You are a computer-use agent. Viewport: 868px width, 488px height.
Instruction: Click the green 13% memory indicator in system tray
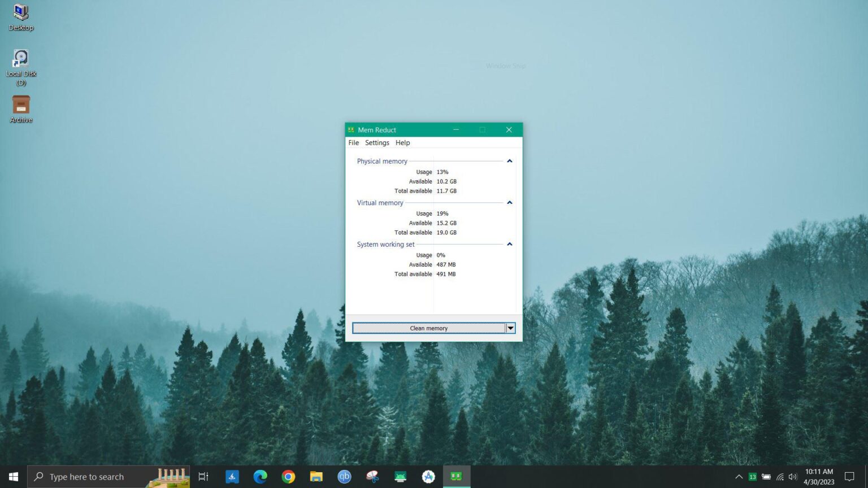tap(753, 476)
